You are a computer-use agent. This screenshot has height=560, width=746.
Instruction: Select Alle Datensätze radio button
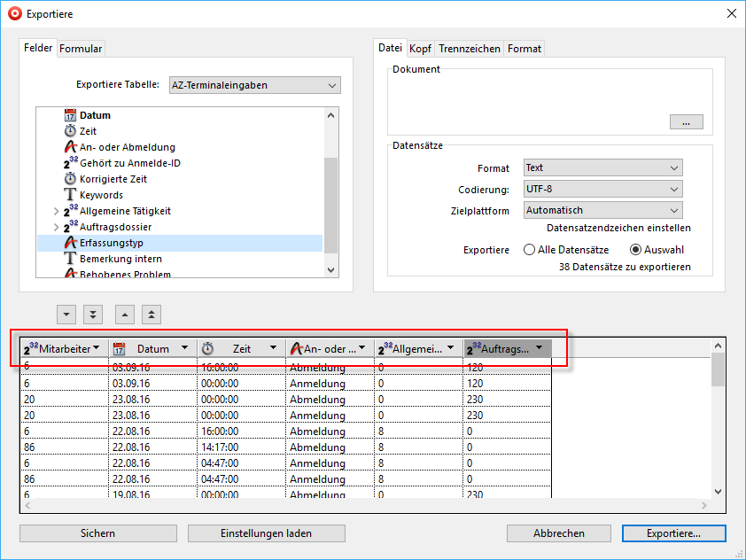pyautogui.click(x=530, y=250)
